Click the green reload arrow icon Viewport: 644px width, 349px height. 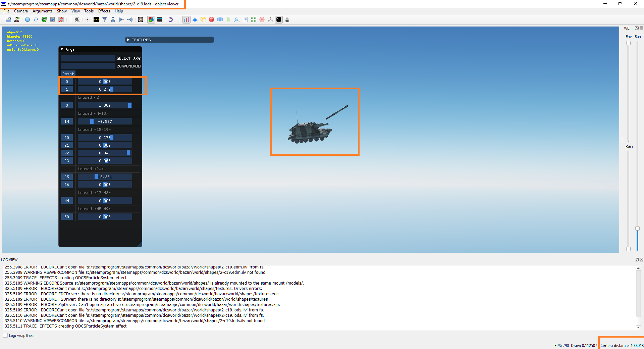coord(44,19)
